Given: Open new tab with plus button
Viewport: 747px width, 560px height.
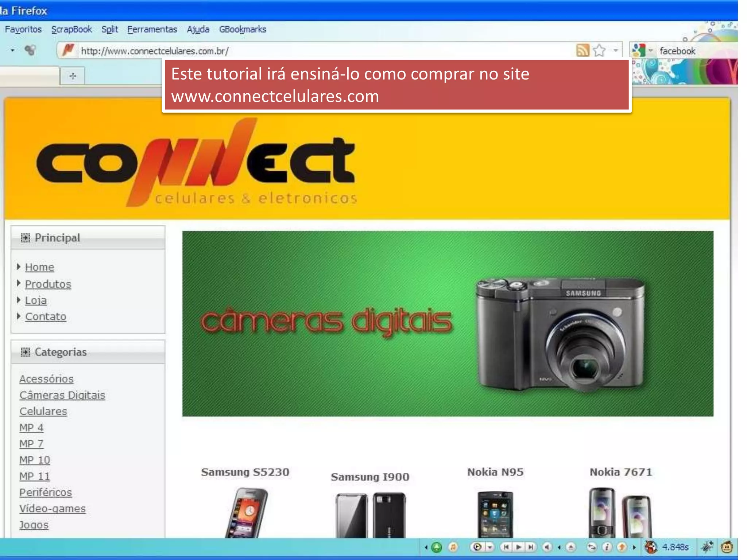Looking at the screenshot, I should point(73,76).
